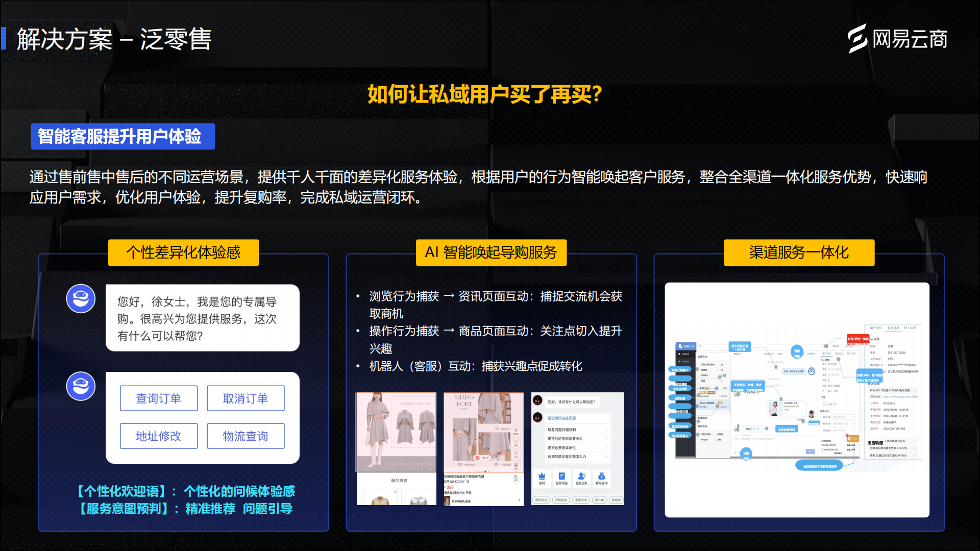The image size is (980, 551).
Task: Click the star favorite icon on product page
Action: pos(516,442)
